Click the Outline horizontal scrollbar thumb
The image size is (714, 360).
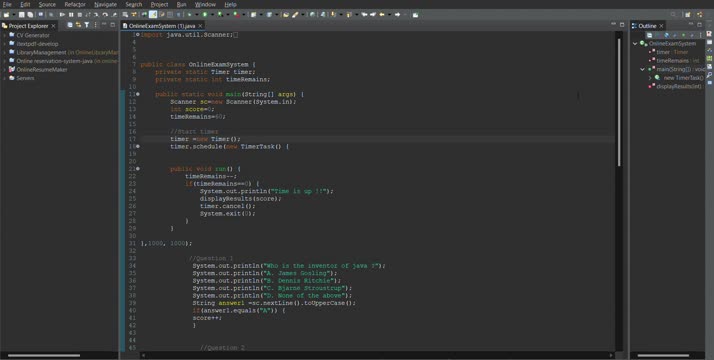pos(663,355)
